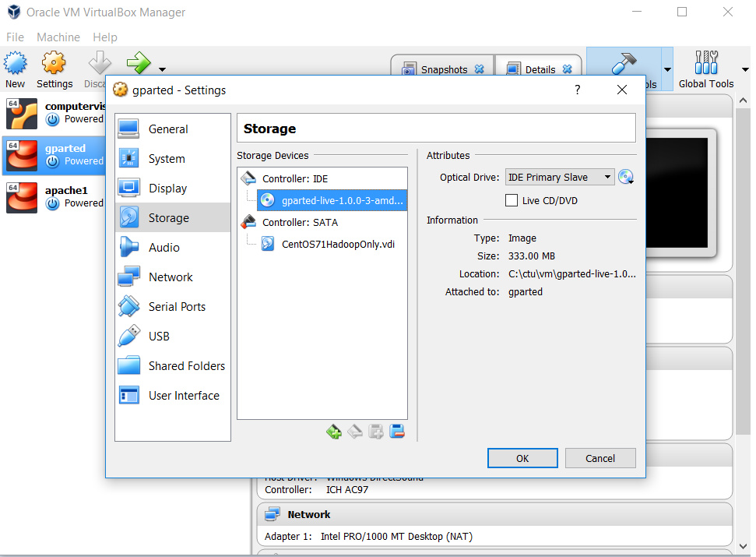Close the Details tab with its X
The width and height of the screenshot is (756, 557).
tap(568, 69)
